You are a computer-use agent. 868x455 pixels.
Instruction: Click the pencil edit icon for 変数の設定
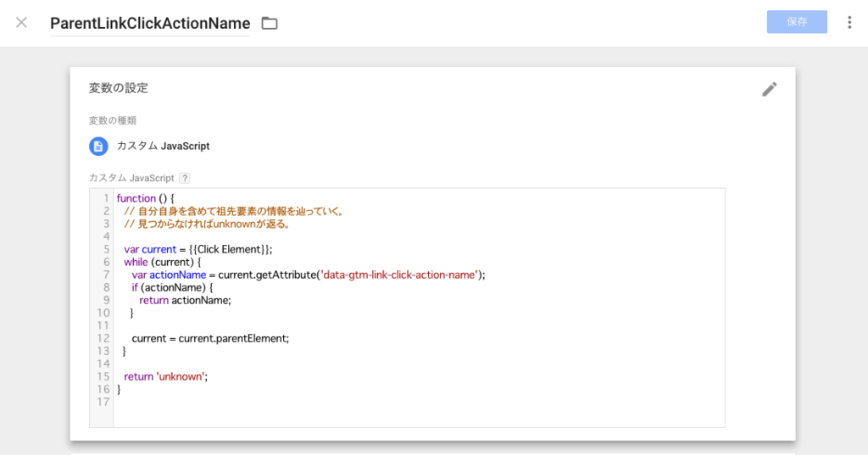(x=770, y=89)
